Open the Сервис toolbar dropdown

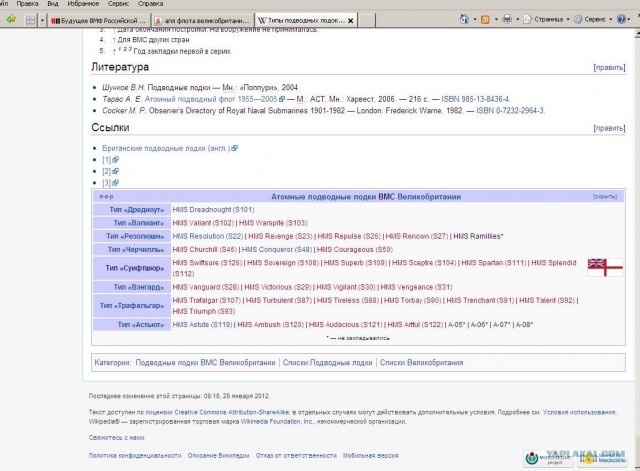(593, 19)
